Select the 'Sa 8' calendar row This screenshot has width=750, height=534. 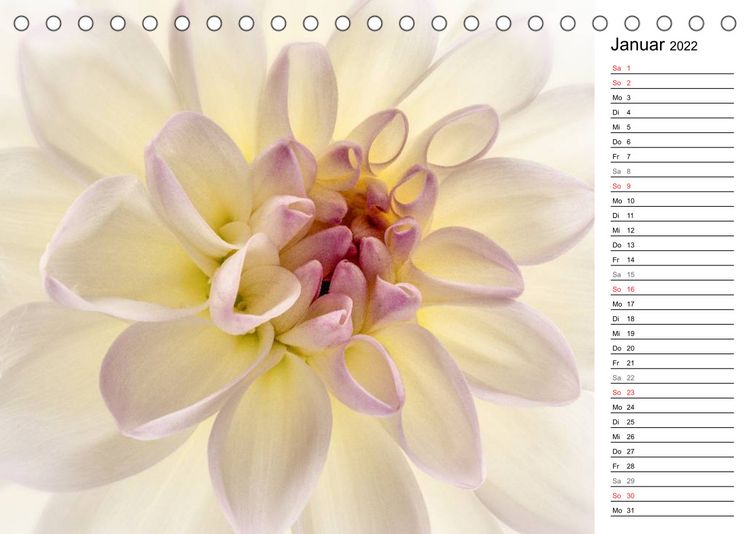672,171
